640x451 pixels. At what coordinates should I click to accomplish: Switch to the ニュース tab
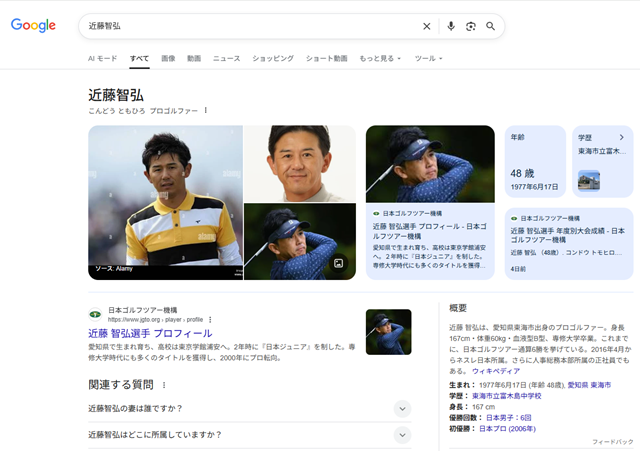pyautogui.click(x=226, y=59)
